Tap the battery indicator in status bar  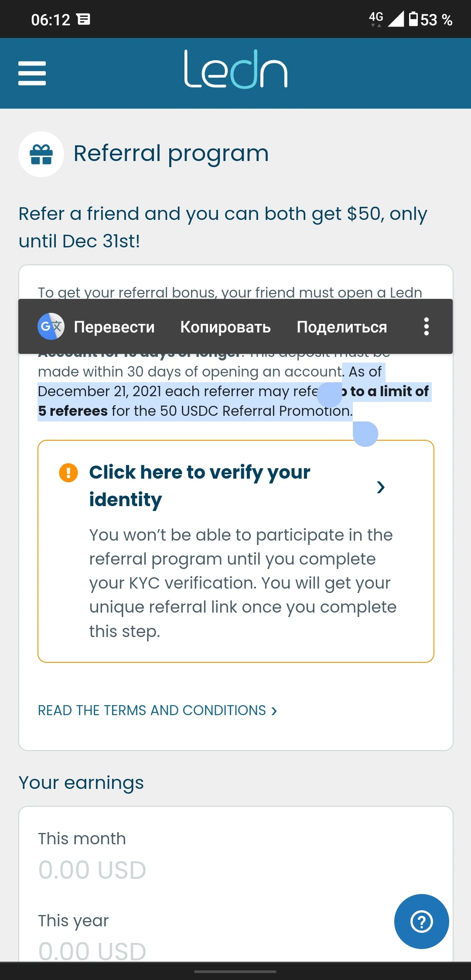[x=413, y=19]
